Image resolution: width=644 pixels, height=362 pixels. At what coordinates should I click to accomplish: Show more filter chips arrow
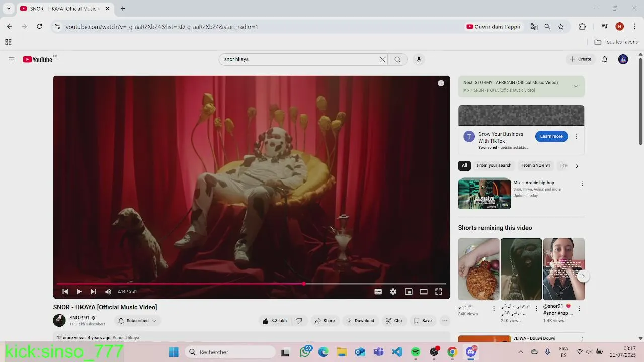coord(577,165)
